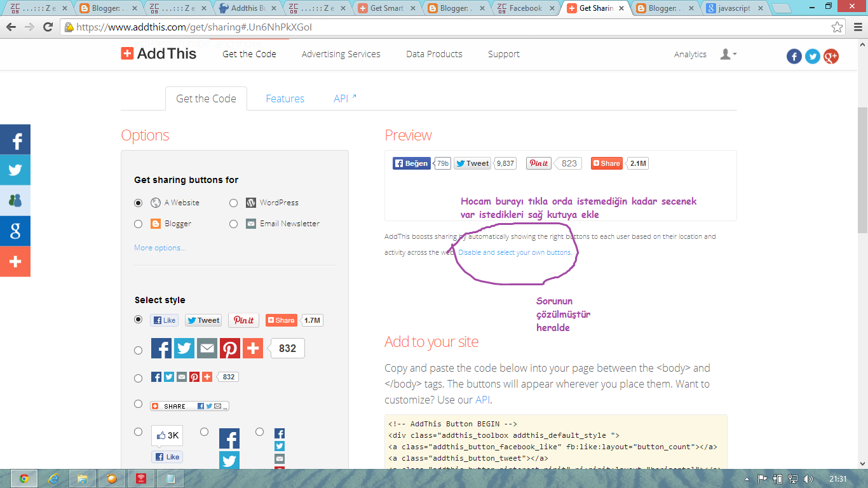Select Email Newsletter radio button

233,224
